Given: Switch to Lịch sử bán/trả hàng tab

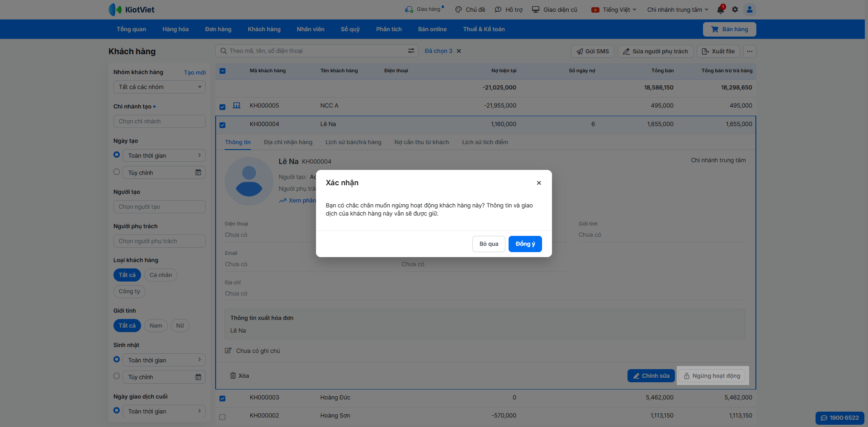Looking at the screenshot, I should point(354,142).
